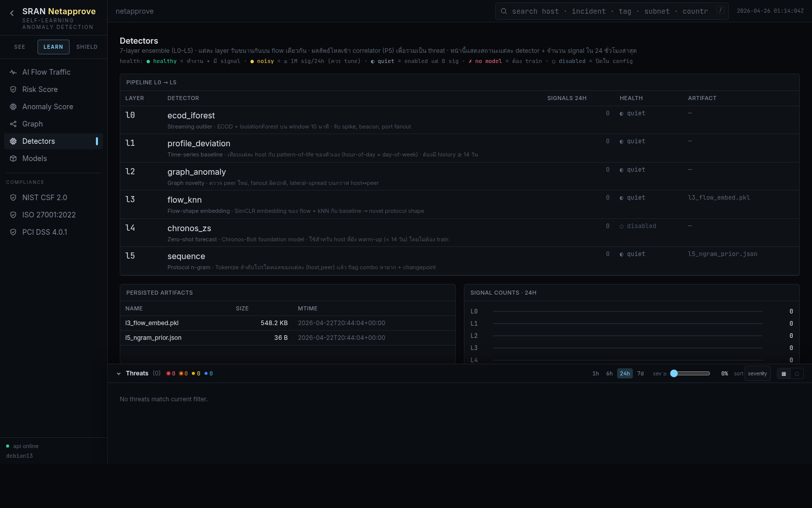Image resolution: width=812 pixels, height=508 pixels.
Task: Open the PCI DSS 4.0.1 compliance page
Action: [x=45, y=232]
